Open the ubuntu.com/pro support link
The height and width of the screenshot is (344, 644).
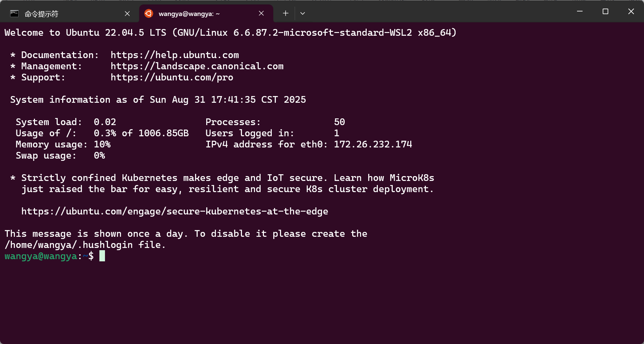[172, 77]
